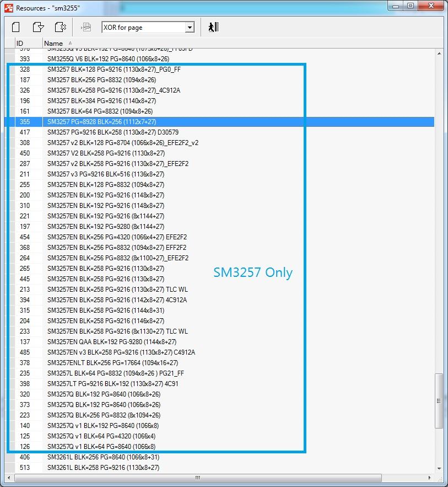The image size is (448, 487).
Task: Click vertical scrollbar up arrow
Action: tap(439, 53)
